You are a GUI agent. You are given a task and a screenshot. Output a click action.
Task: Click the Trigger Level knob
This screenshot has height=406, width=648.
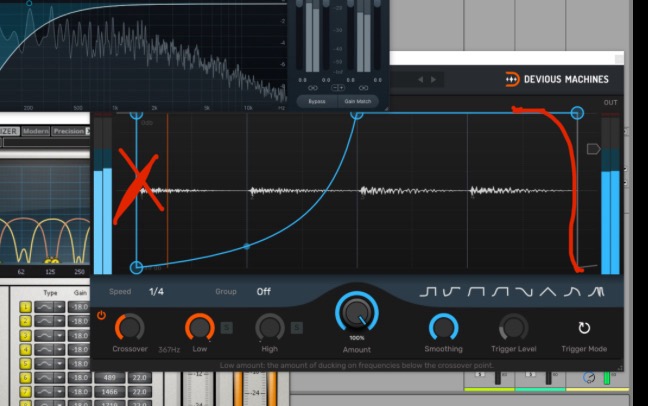[x=514, y=327]
